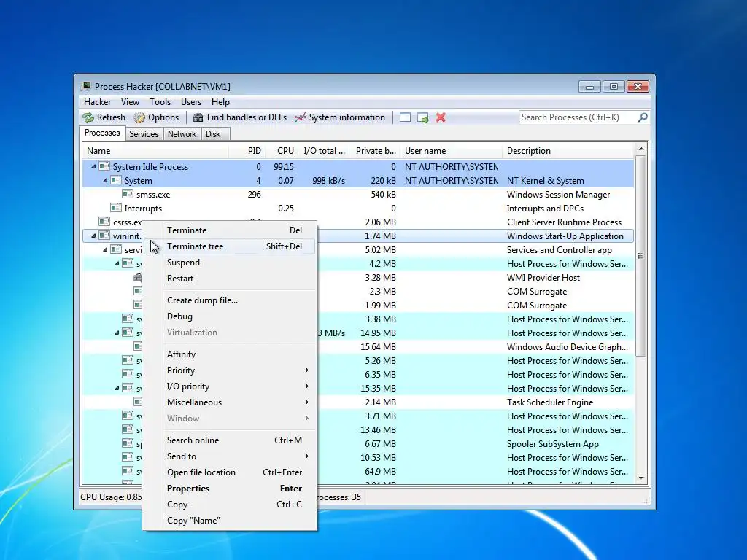Viewport: 747px width, 560px height.
Task: Expand the Send to submenu
Action: [230, 456]
